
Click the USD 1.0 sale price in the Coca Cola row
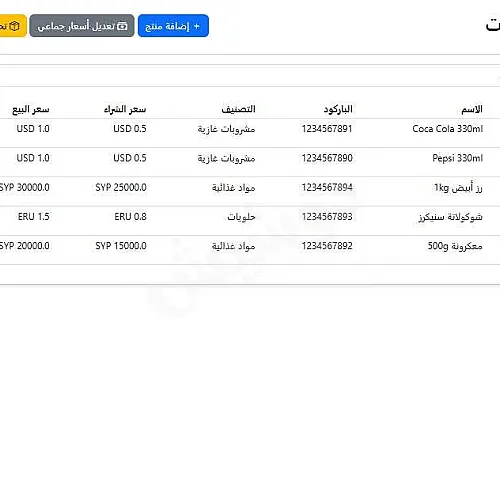pyautogui.click(x=33, y=129)
